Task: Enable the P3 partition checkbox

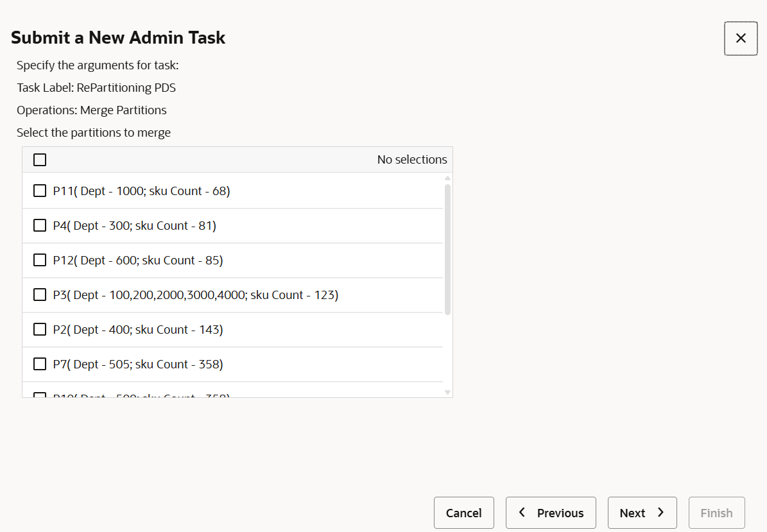Action: click(40, 295)
